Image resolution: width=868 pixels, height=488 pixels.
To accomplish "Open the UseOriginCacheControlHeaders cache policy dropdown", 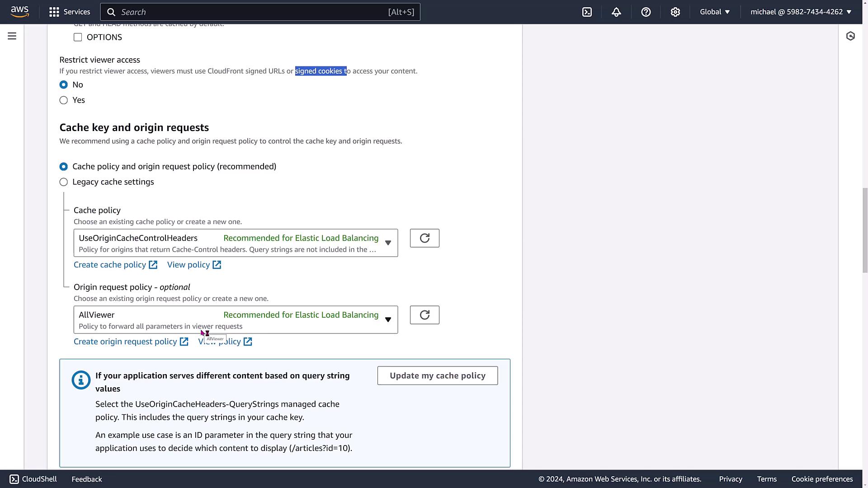I will click(x=236, y=243).
